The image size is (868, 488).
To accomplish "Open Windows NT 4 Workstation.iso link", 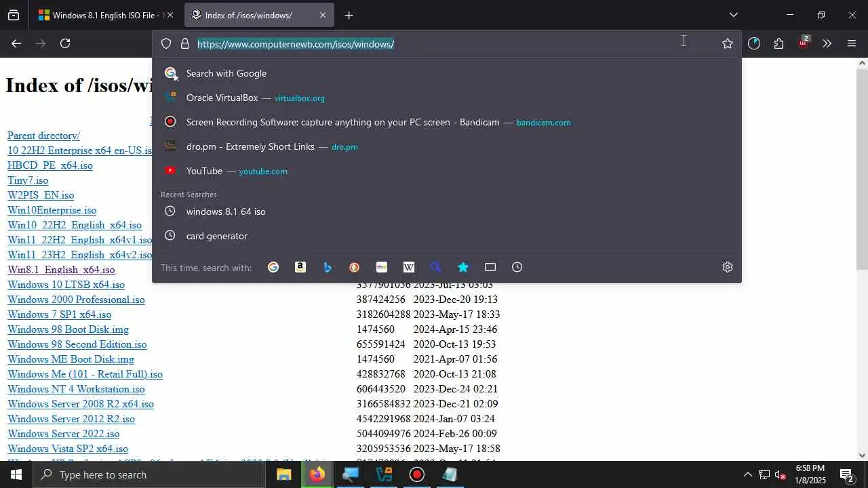I will pyautogui.click(x=76, y=389).
